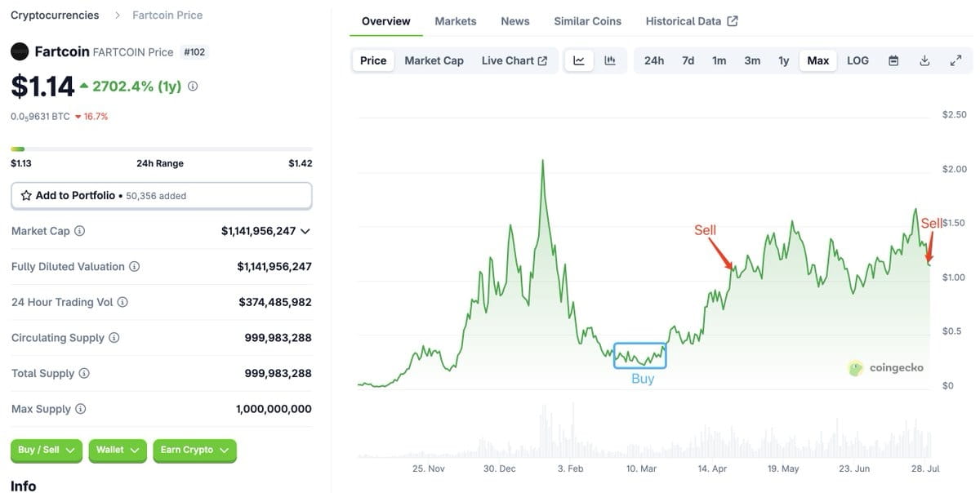Download chart data icon

point(924,60)
